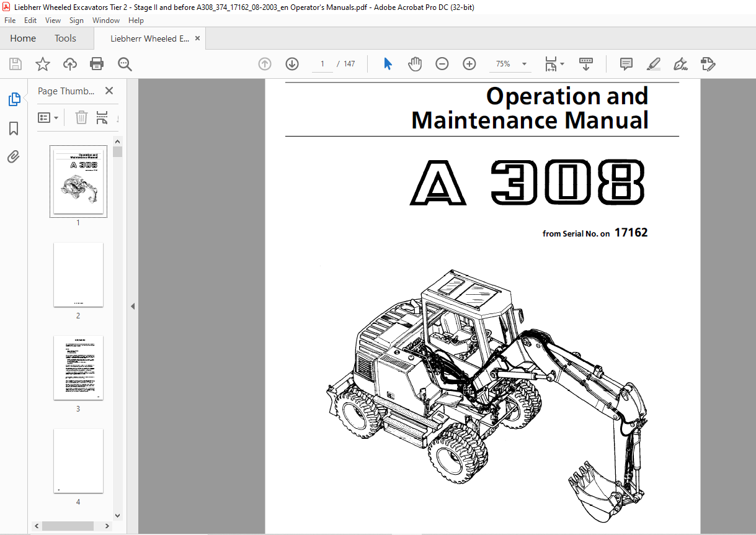This screenshot has width=756, height=535.
Task: Toggle the Page Thumbnails sidebar icon
Action: [x=14, y=99]
